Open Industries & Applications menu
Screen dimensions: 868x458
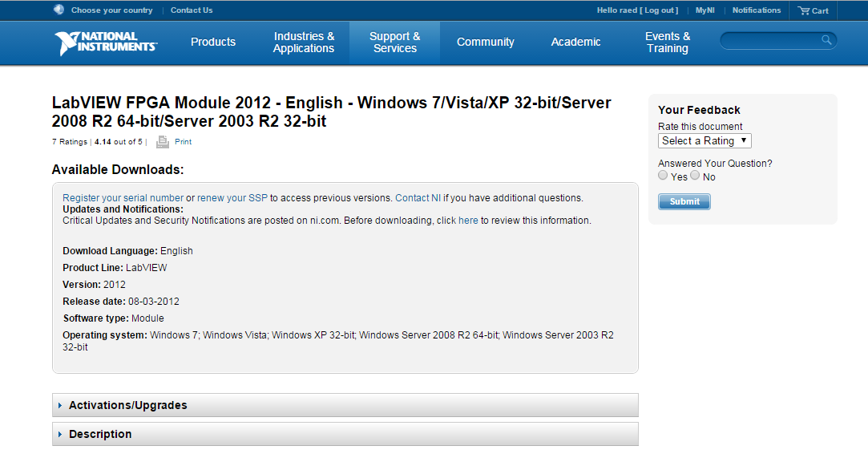pyautogui.click(x=304, y=42)
